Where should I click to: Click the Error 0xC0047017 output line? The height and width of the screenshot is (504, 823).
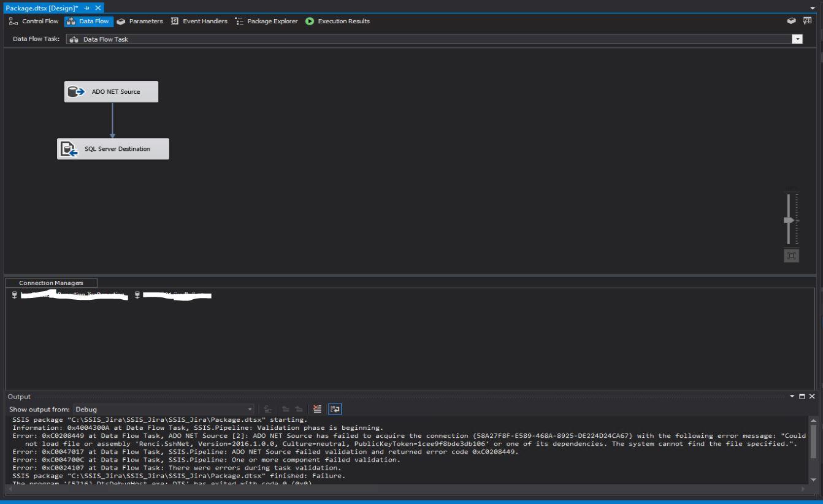pyautogui.click(x=265, y=451)
